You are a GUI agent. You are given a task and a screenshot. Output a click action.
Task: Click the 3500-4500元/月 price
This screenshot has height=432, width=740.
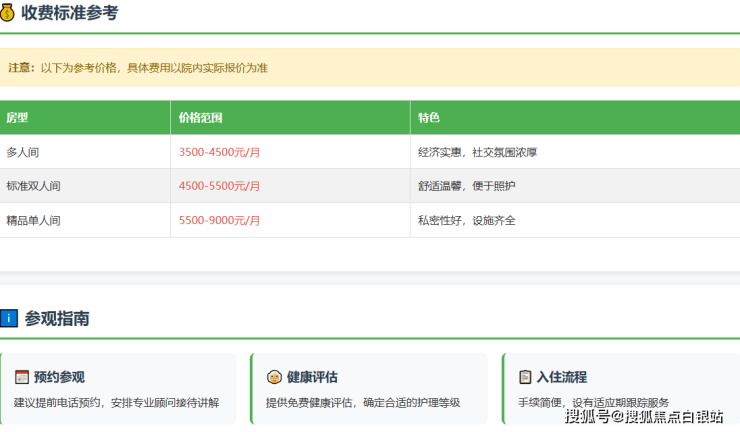[219, 152]
